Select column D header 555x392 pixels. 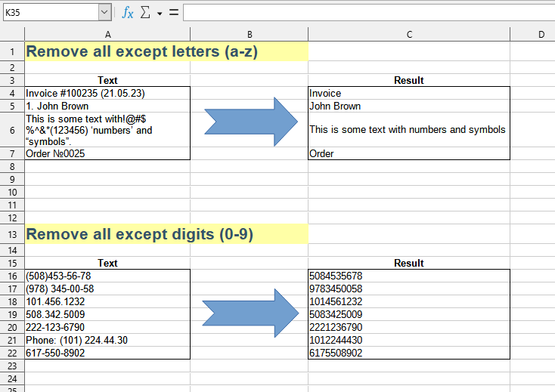(x=541, y=35)
